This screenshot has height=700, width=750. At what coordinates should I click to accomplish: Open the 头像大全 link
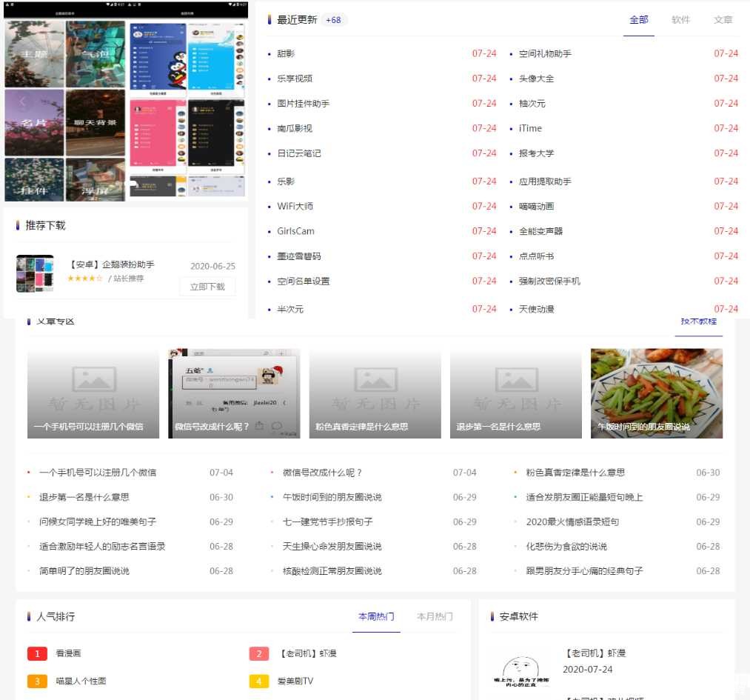click(x=536, y=79)
